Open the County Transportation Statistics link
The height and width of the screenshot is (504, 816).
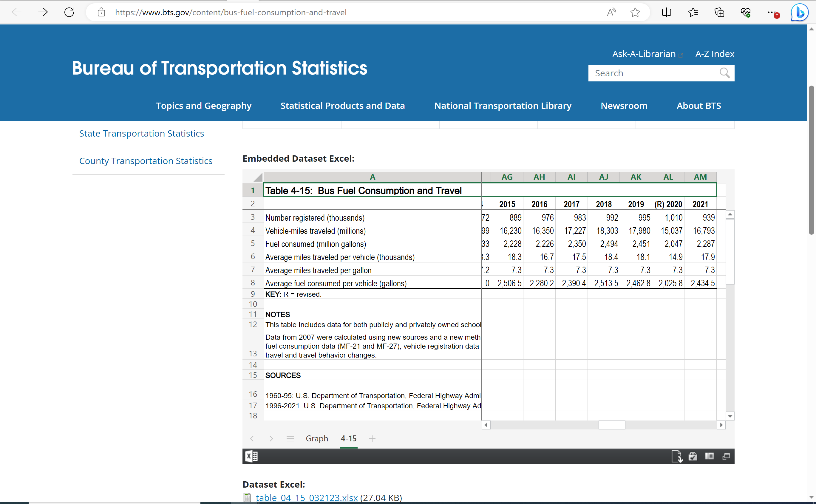click(146, 161)
